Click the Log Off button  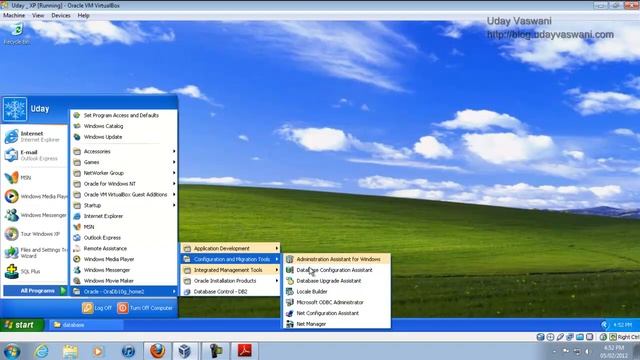tap(97, 308)
